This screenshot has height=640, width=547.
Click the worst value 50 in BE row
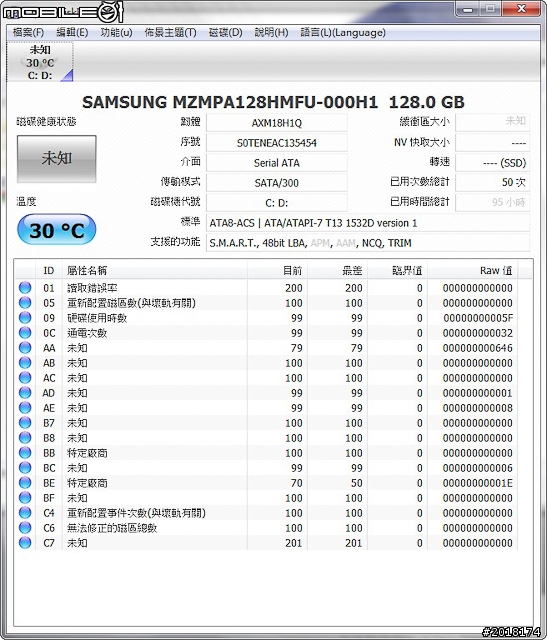pyautogui.click(x=356, y=483)
